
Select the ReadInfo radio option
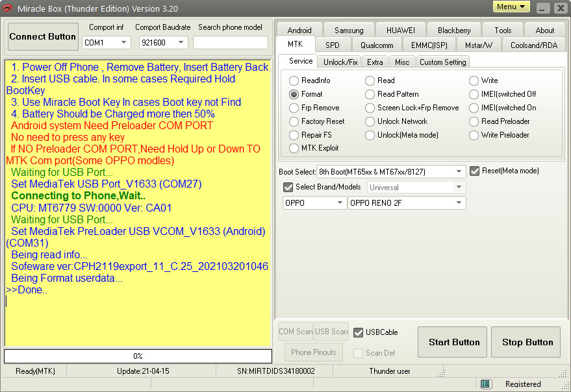pos(309,80)
